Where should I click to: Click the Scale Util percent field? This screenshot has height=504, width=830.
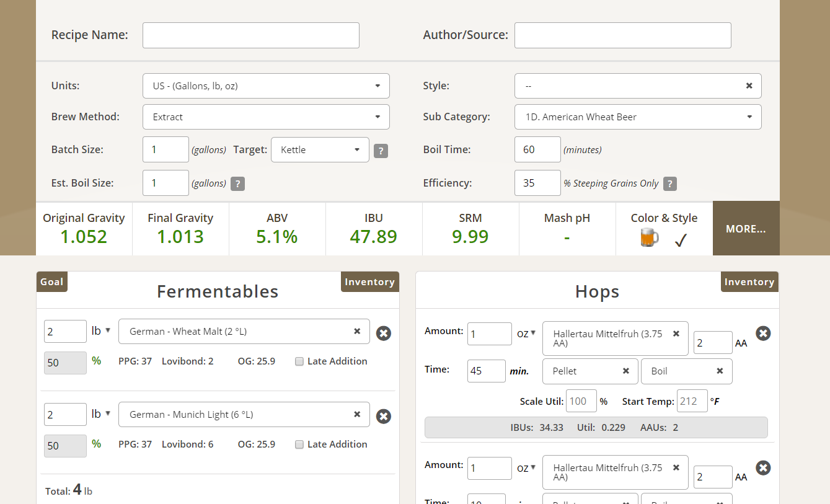click(581, 401)
